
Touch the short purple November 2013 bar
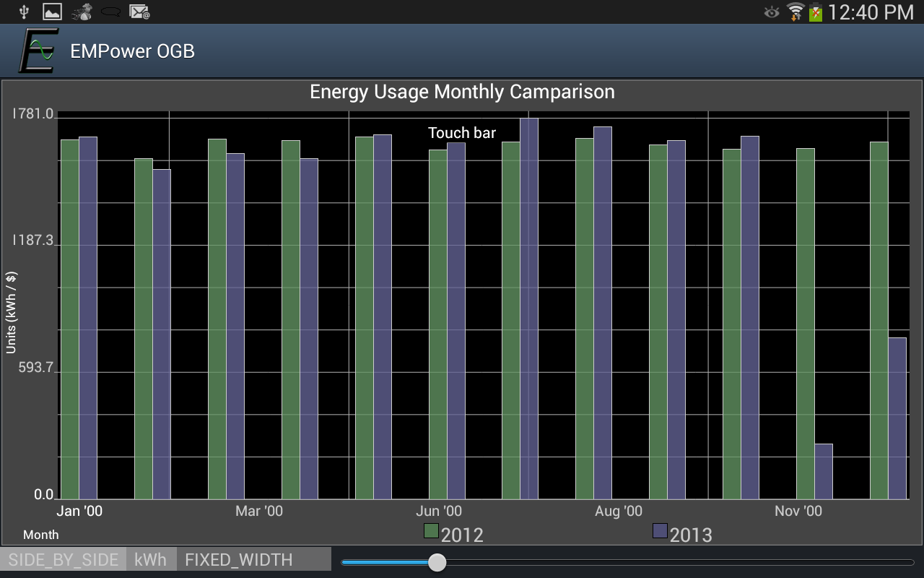(x=824, y=471)
